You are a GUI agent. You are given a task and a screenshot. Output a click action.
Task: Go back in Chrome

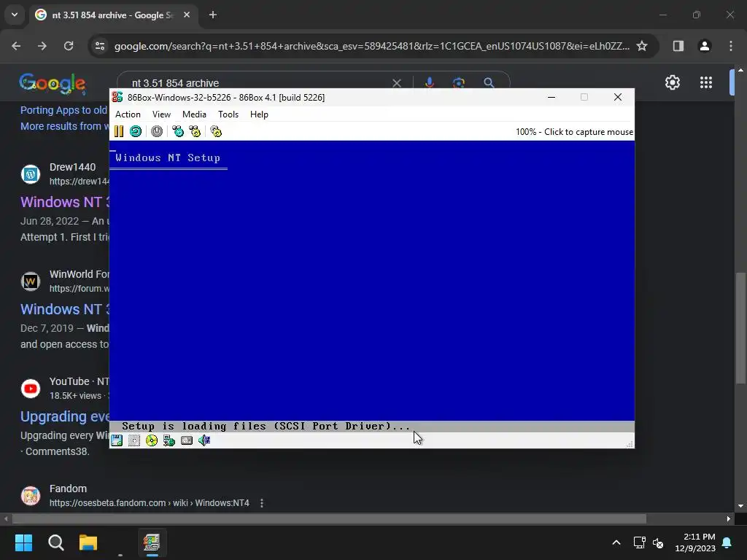[x=16, y=46]
